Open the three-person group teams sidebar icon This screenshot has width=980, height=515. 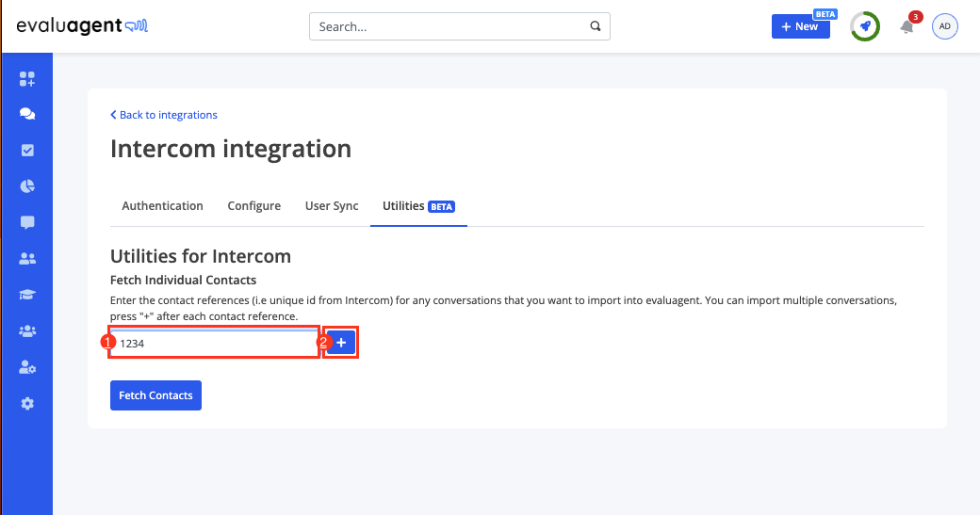point(27,330)
